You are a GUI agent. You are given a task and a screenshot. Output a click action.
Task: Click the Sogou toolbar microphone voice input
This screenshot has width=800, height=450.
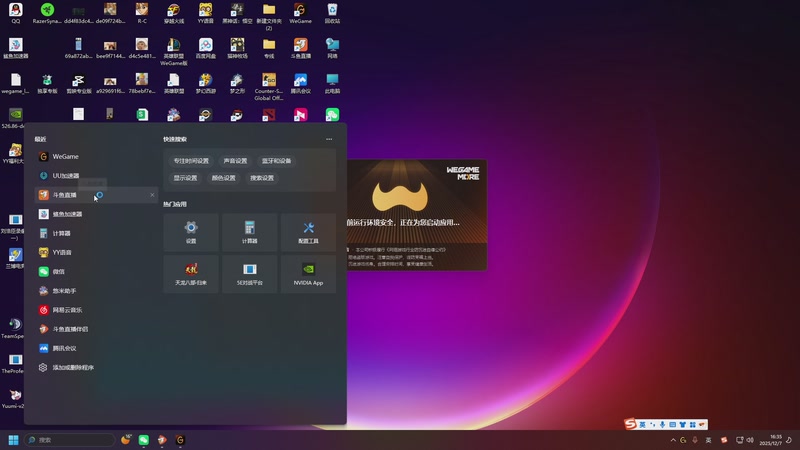pyautogui.click(x=662, y=424)
